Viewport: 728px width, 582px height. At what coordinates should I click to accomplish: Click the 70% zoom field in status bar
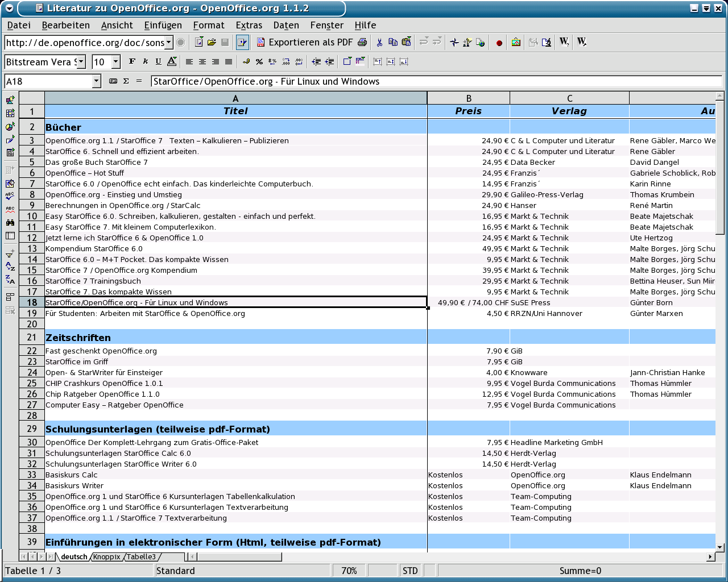tap(349, 571)
